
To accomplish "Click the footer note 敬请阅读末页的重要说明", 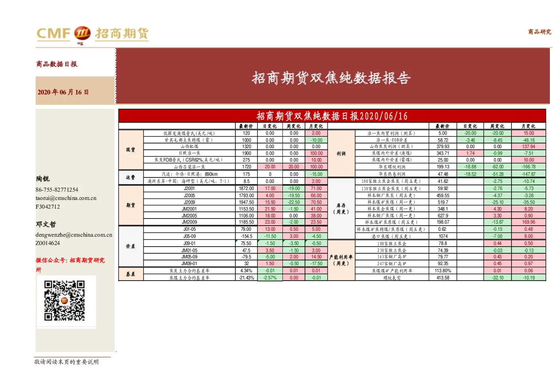I will click(x=66, y=362).
